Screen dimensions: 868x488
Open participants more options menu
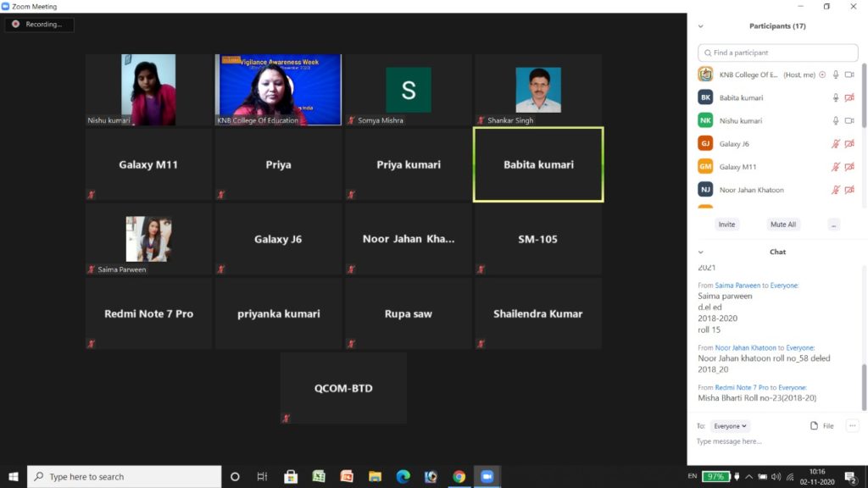pos(834,225)
